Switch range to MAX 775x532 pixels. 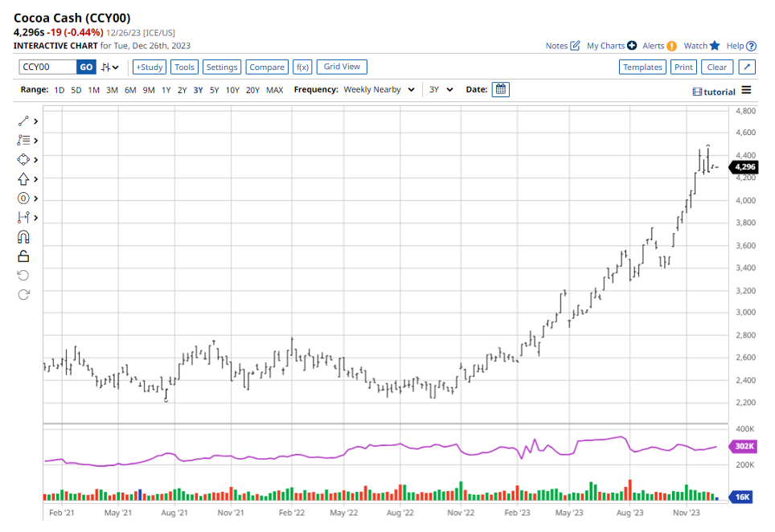pos(275,90)
